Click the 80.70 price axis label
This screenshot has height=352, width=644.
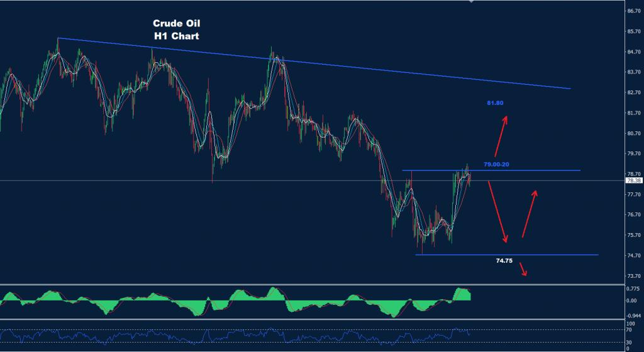[634, 133]
